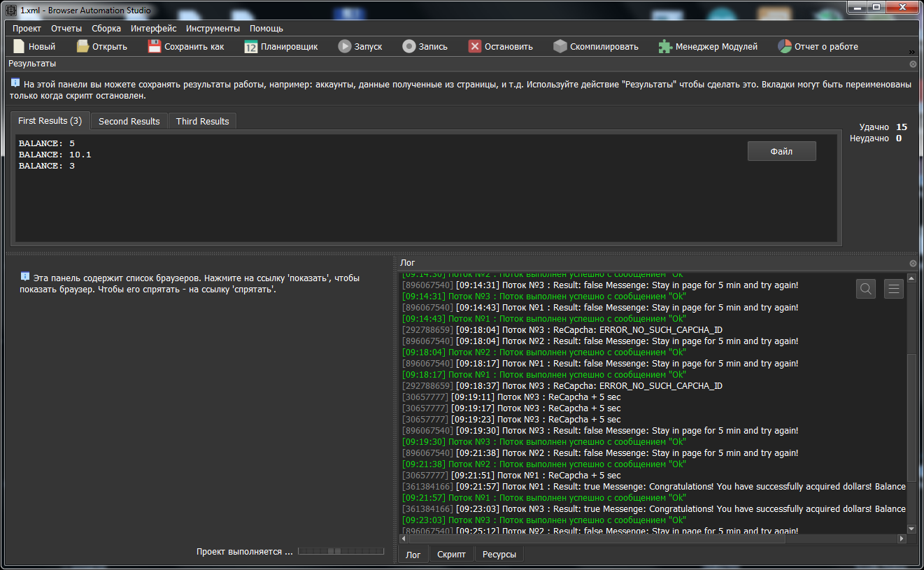Click the 09:19:11 ReCapcha + 5 sec entry
Screen dimensions: 924x570
(511, 397)
